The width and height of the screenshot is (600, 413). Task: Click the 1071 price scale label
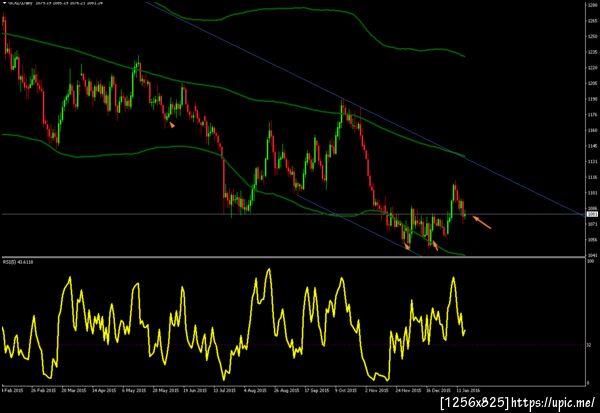click(x=593, y=224)
